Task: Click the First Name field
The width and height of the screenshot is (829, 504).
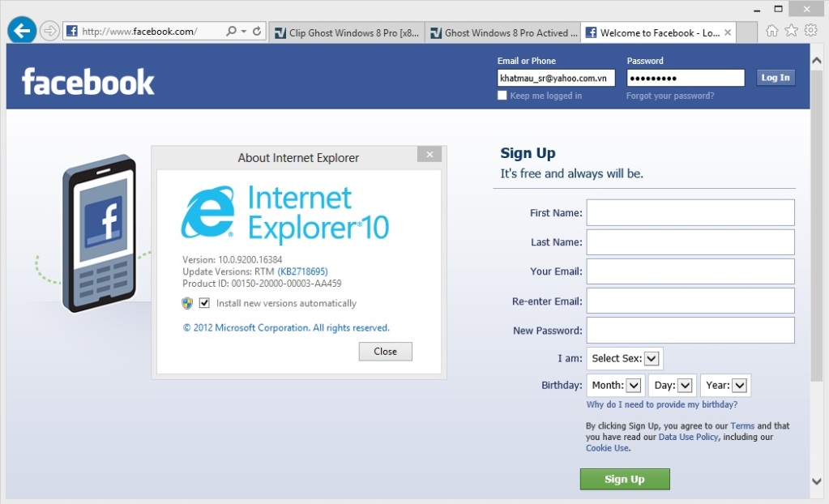Action: coord(690,212)
